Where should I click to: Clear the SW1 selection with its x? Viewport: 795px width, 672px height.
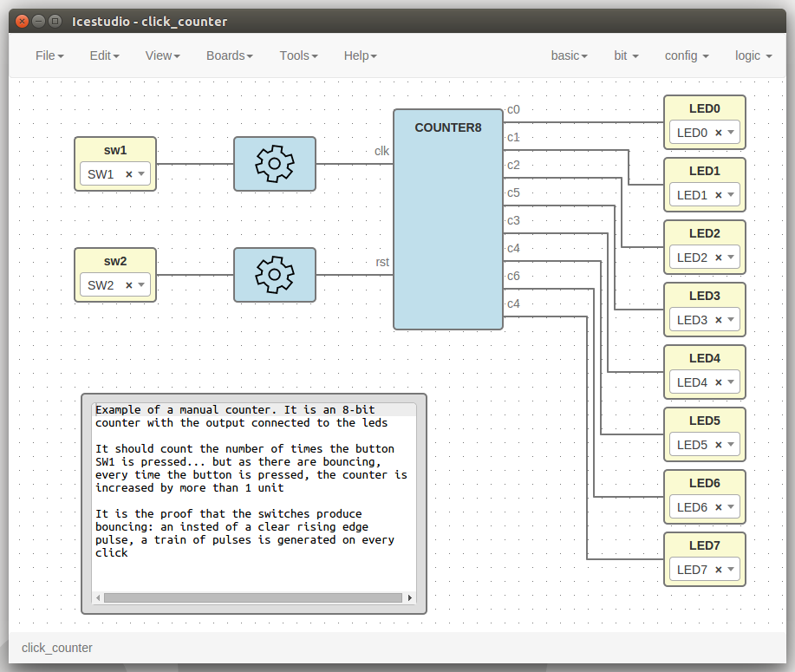[129, 174]
